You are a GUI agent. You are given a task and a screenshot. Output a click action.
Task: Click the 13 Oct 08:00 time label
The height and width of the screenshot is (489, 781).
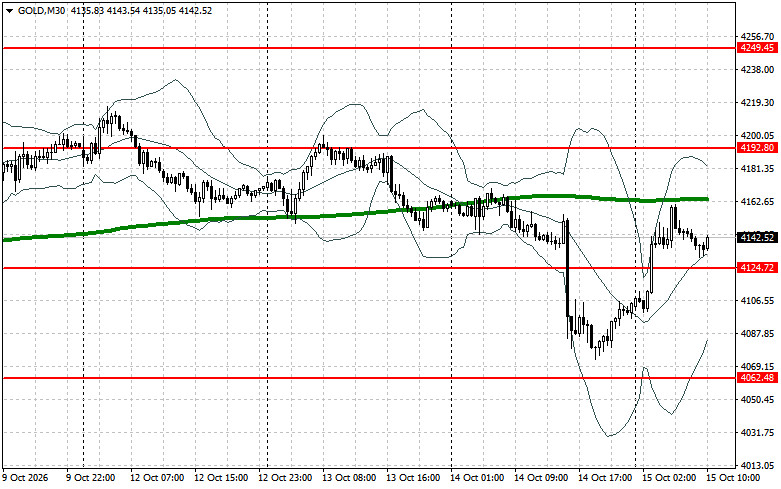349,478
